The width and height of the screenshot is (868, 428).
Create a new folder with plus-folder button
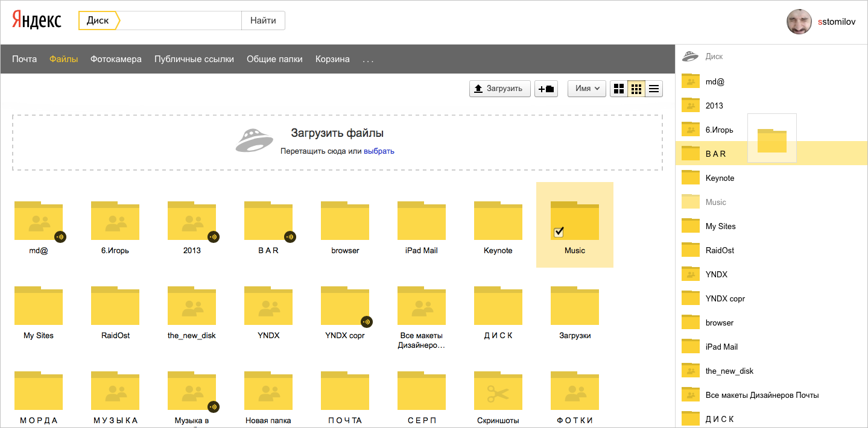tap(546, 89)
